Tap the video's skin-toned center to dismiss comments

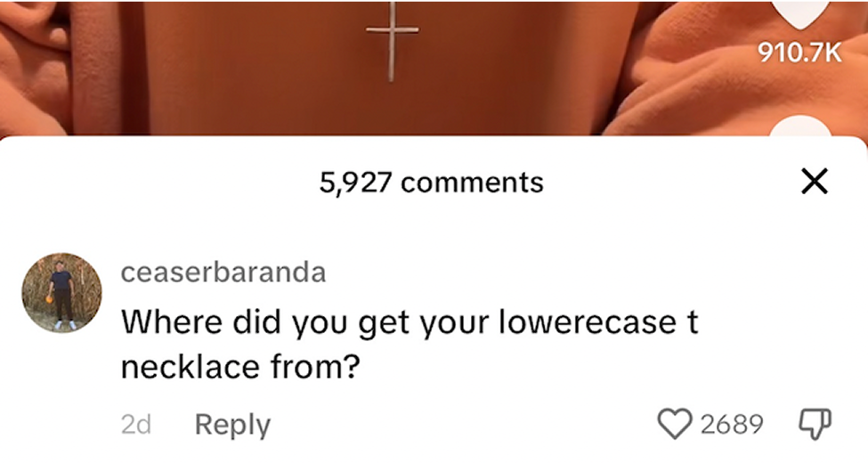[x=387, y=100]
